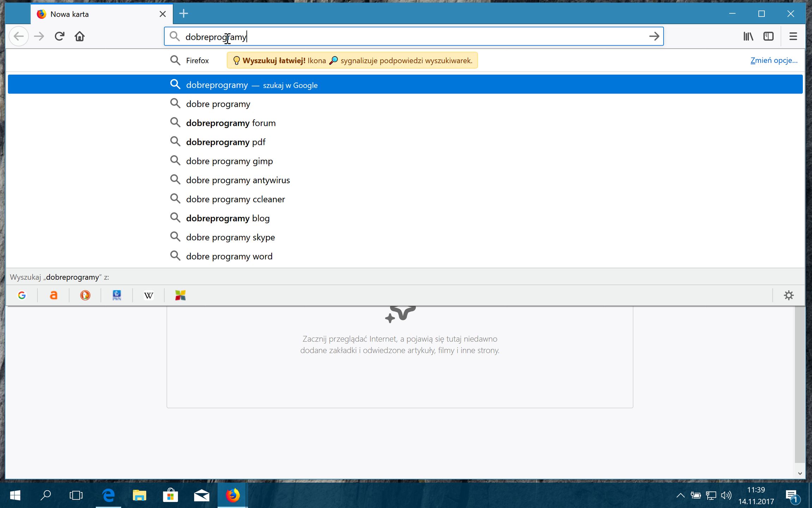Go to the Firefox home page

[x=80, y=36]
